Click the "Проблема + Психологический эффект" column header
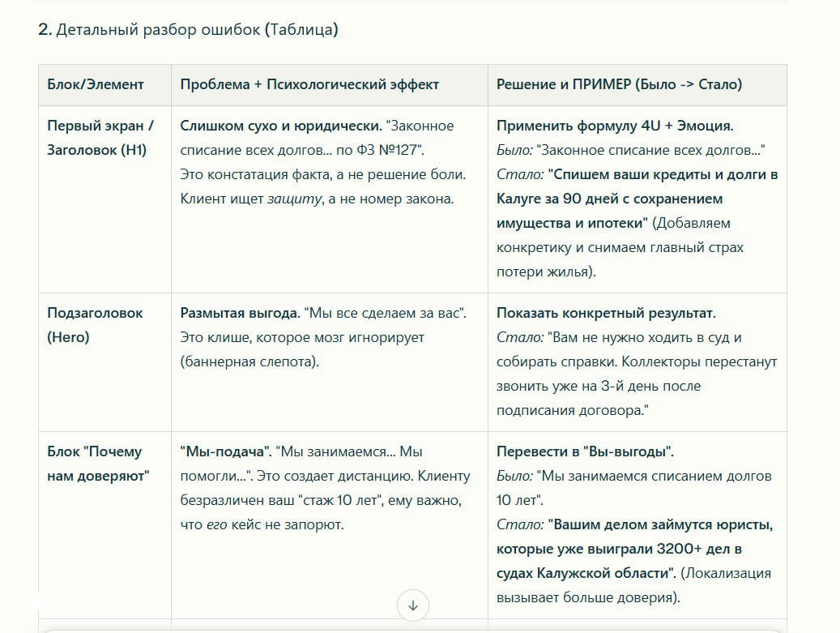The image size is (840, 633). click(310, 83)
